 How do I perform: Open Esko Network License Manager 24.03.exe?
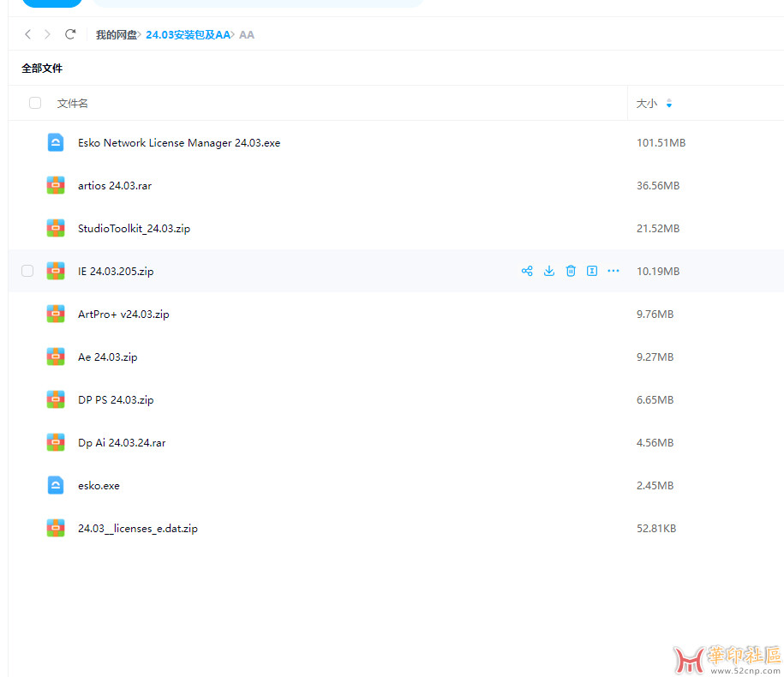179,143
